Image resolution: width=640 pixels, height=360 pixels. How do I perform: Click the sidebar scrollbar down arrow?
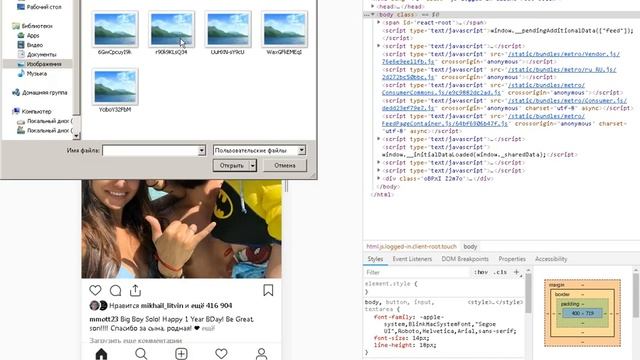(x=76, y=135)
